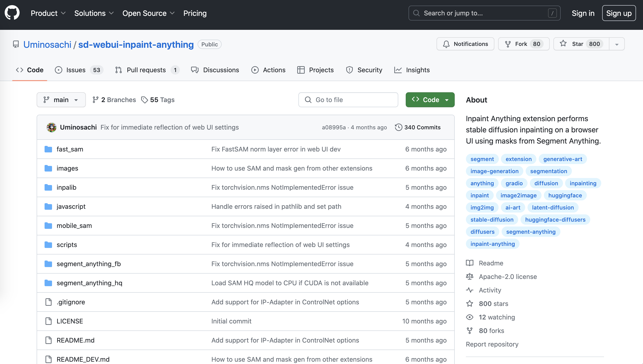Image resolution: width=643 pixels, height=364 pixels.
Task: Open the README.md file
Action: (x=75, y=340)
